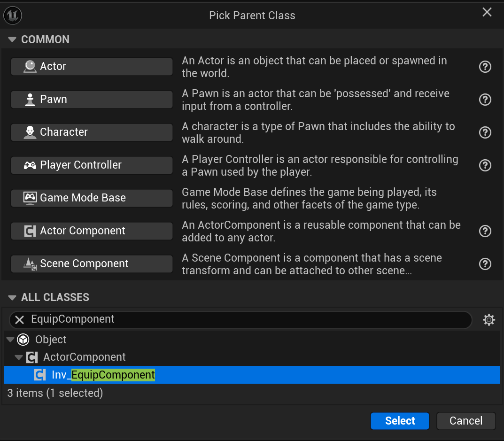504x441 pixels.
Task: Clear the EquipComponent search text
Action: click(x=19, y=320)
